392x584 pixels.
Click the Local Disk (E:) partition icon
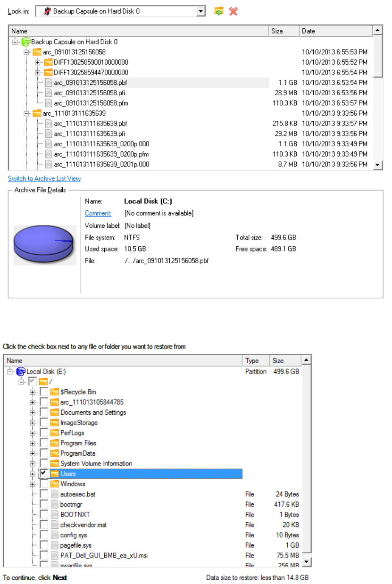pos(21,372)
